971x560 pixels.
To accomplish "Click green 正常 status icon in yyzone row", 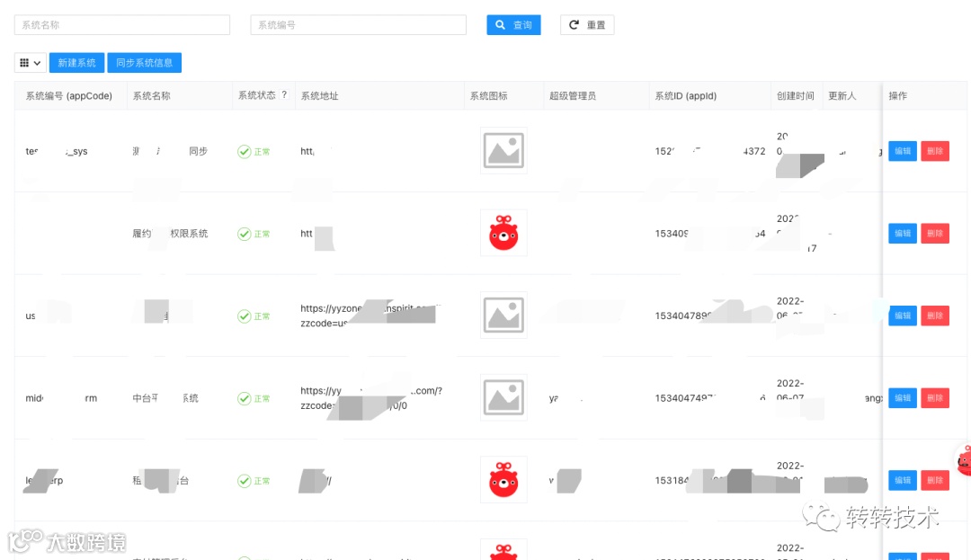I will click(244, 316).
